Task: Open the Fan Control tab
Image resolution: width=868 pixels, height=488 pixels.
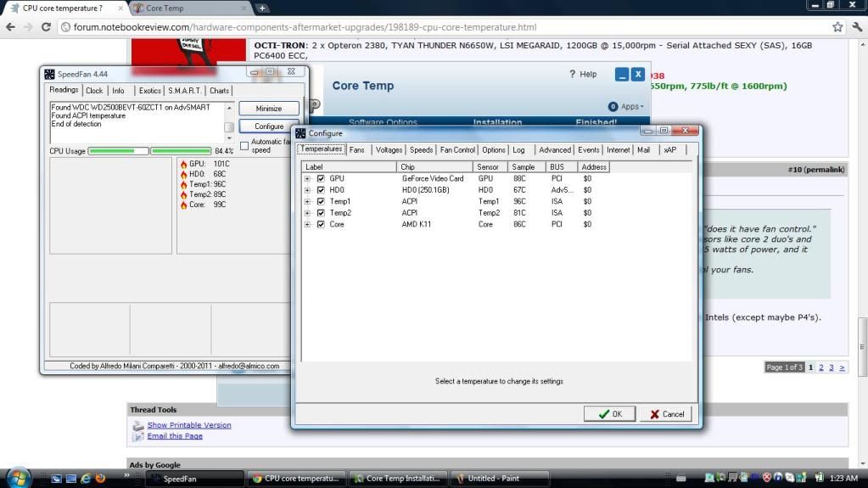Action: (x=457, y=150)
